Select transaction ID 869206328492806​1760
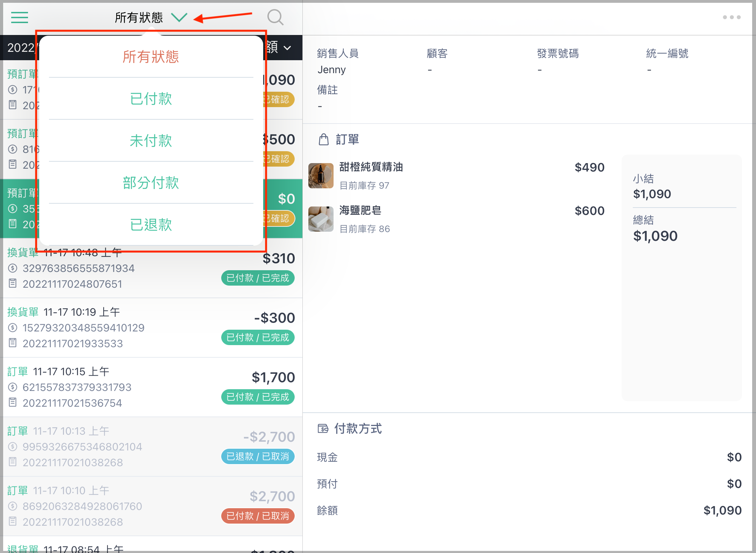This screenshot has height=553, width=756. pos(82,506)
